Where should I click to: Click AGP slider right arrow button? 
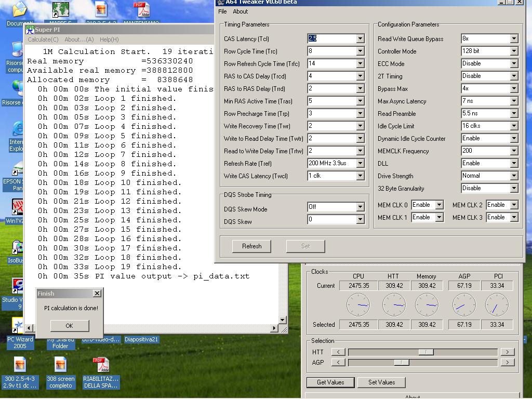507,362
